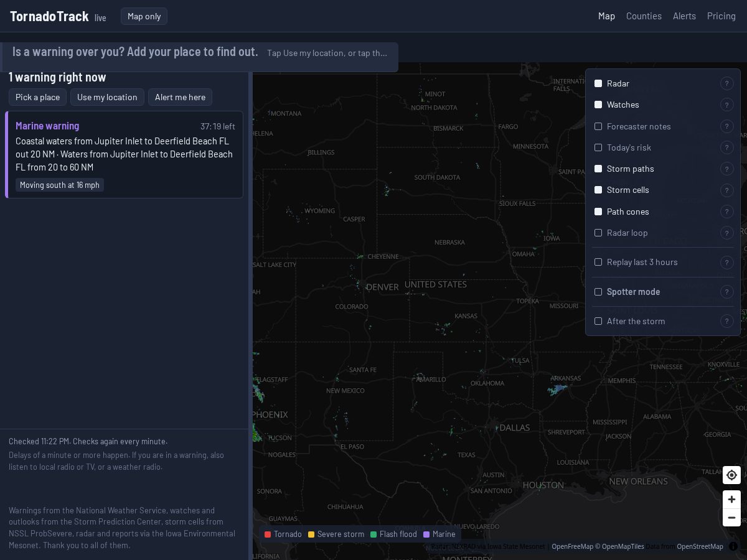Click the Moving south at 16 mph tag
This screenshot has width=747, height=560.
(60, 185)
